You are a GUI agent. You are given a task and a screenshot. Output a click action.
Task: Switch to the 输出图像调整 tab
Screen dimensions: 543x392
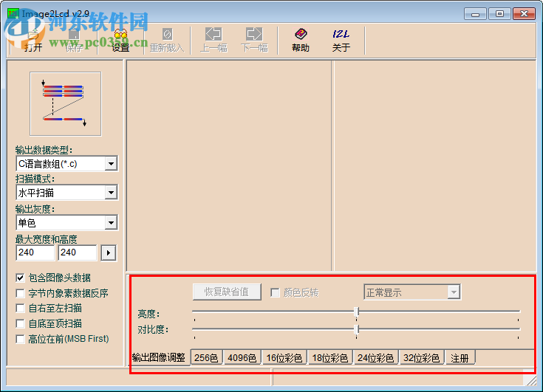[x=159, y=357]
